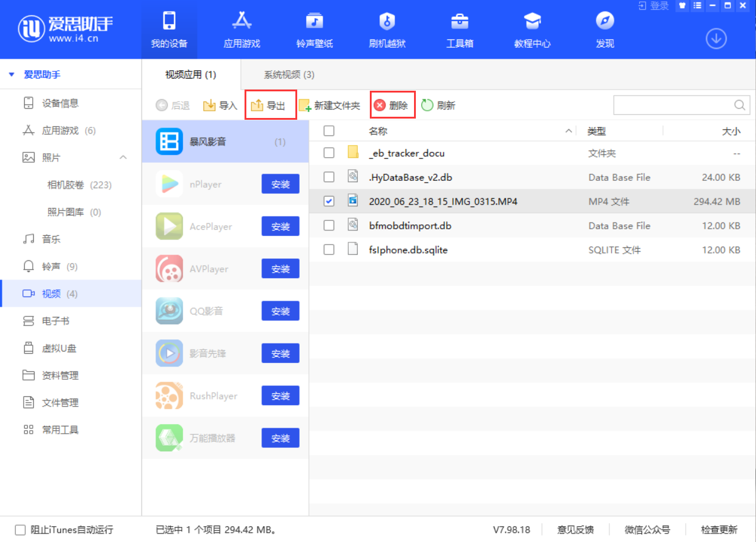
Task: Open 常用工具 in the sidebar
Action: tap(71, 429)
